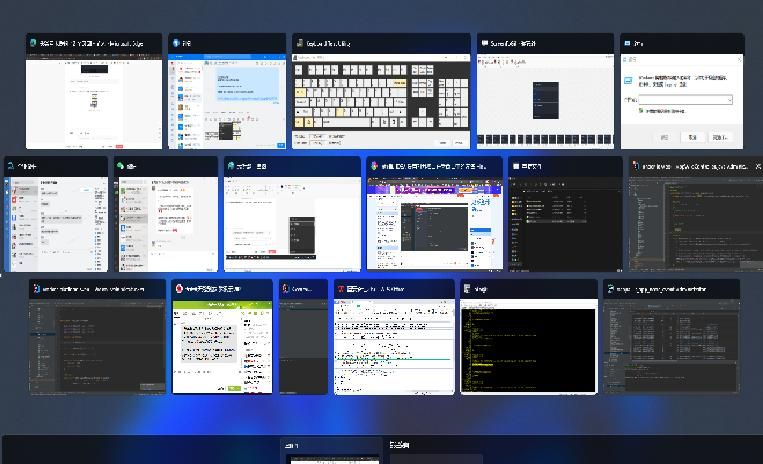Switch to the green-header window with red icon
763x464 pixels.
[222, 337]
